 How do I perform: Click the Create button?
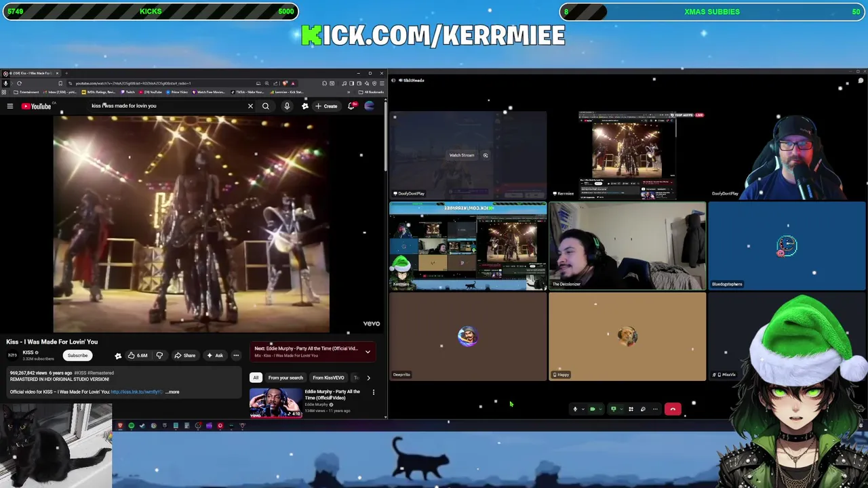(326, 106)
